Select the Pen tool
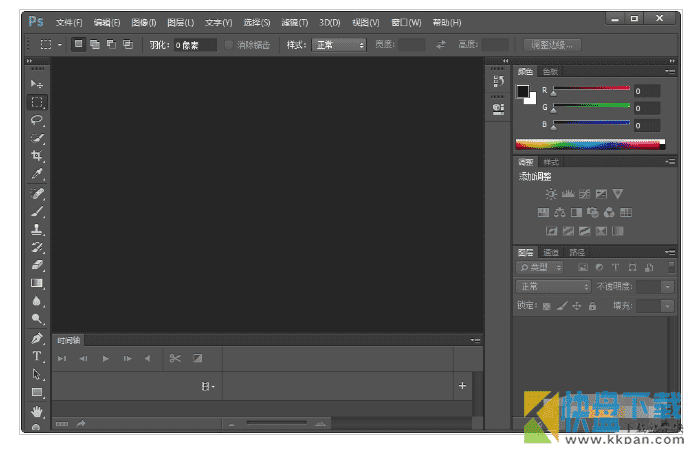 pos(37,338)
